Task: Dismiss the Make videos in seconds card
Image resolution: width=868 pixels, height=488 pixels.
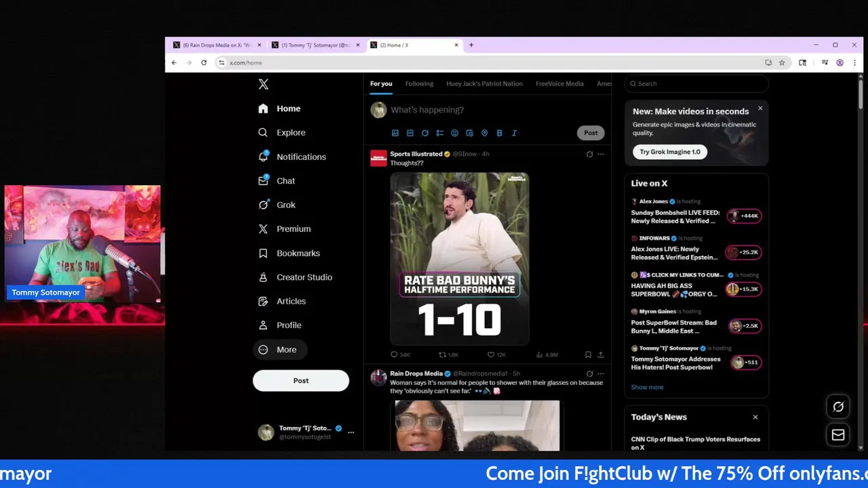Action: [x=760, y=108]
